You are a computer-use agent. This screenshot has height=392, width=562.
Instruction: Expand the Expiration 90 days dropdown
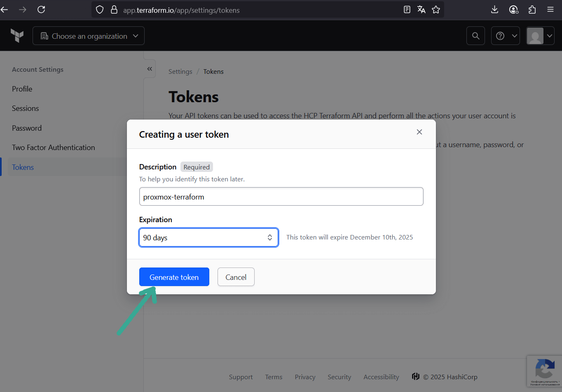208,237
